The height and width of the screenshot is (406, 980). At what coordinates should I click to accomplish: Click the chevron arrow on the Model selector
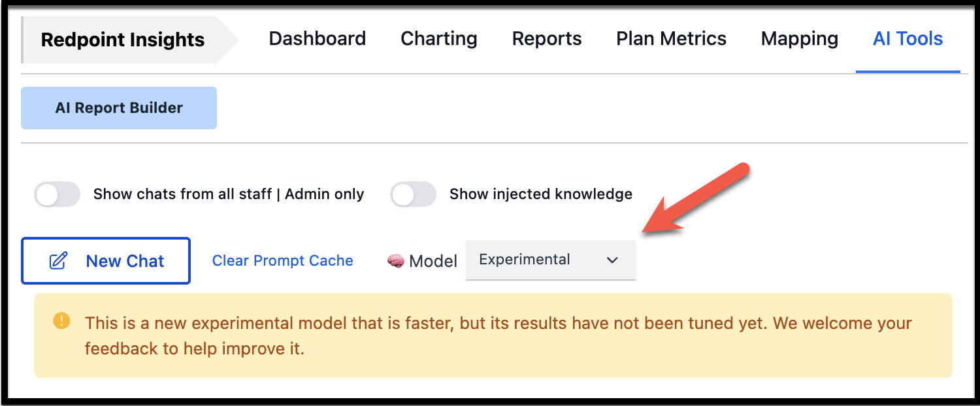pos(612,260)
